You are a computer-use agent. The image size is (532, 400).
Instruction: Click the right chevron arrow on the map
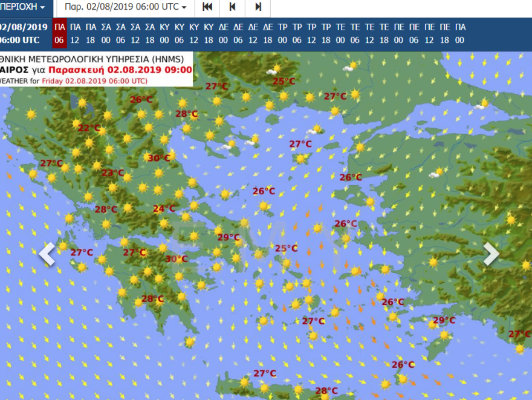click(491, 255)
